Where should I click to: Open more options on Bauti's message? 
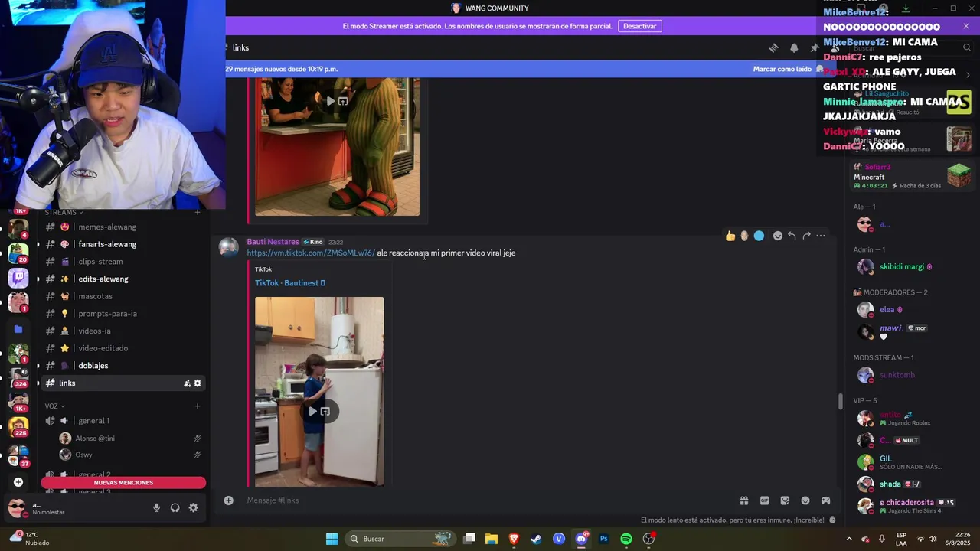(821, 236)
